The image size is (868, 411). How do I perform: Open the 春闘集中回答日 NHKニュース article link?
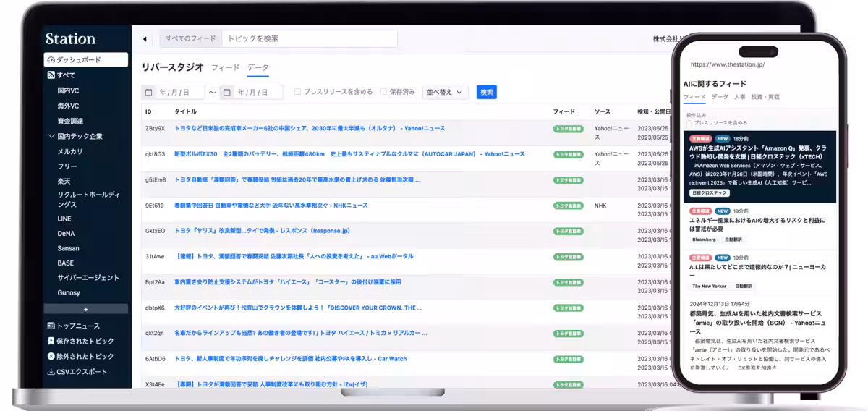pyautogui.click(x=271, y=205)
